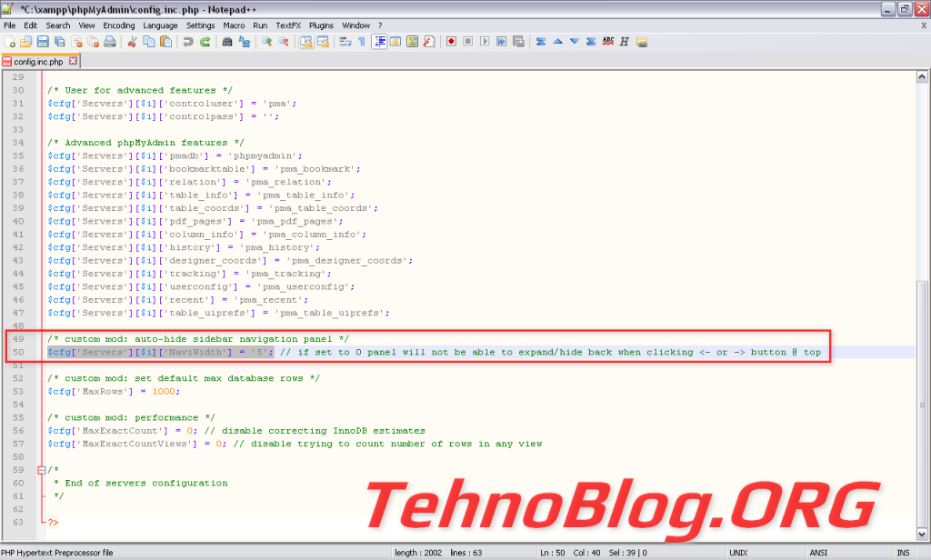Toggle the Word wrap toolbar button

pos(345,42)
